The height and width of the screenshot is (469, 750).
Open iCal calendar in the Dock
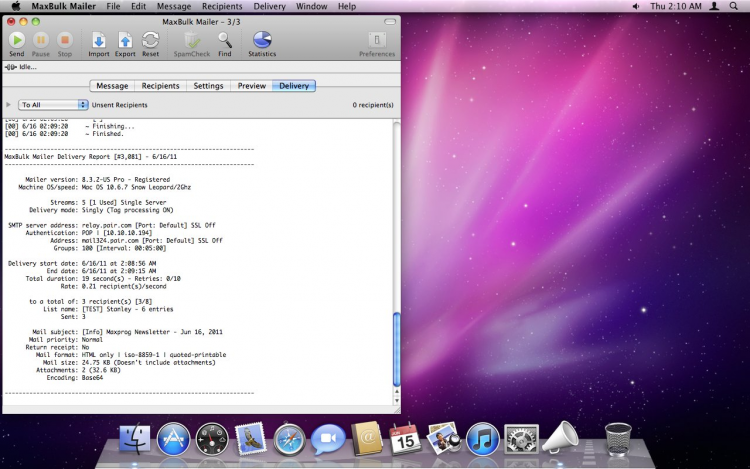point(405,439)
